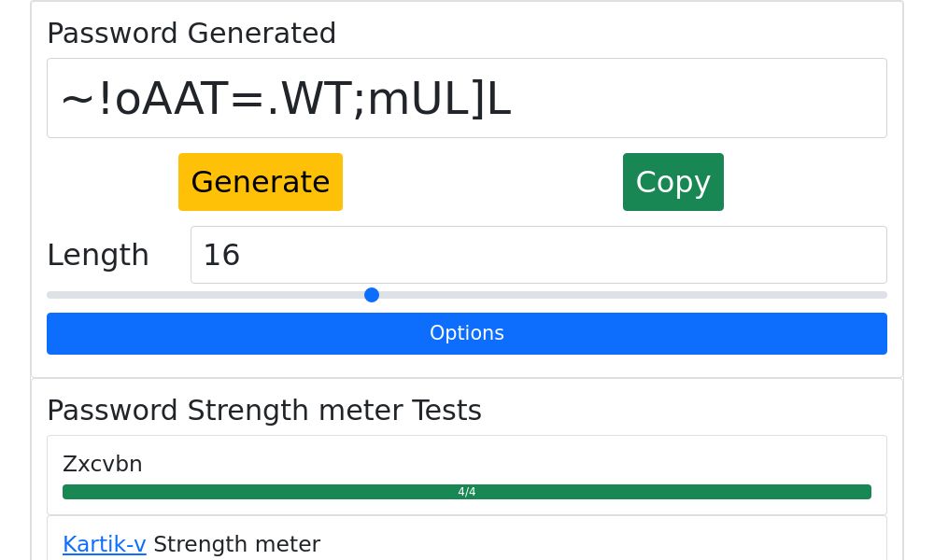934x560 pixels.
Task: Click inside the Zxcvbn test card
Action: (x=466, y=475)
